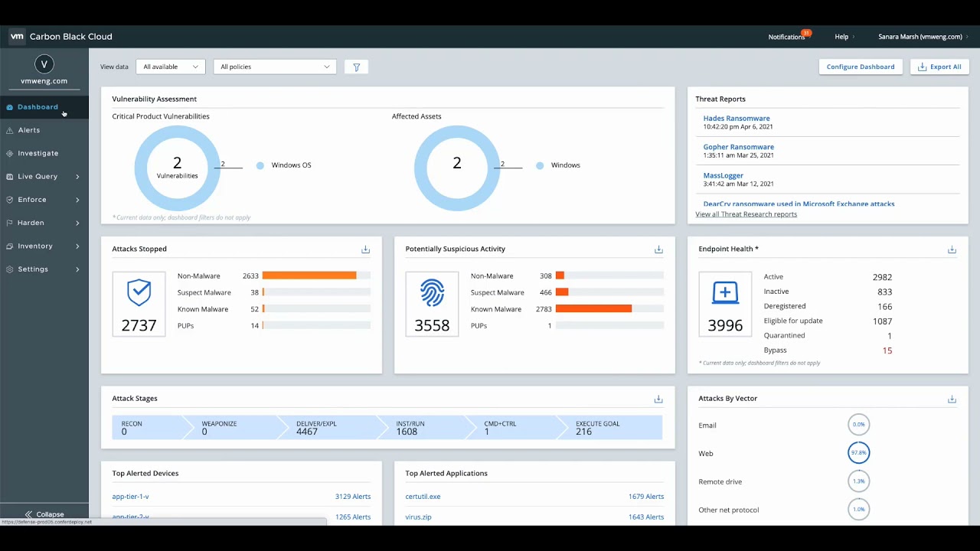Click the Attacks Stopped shield icon
The height and width of the screenshot is (551, 980).
(139, 292)
